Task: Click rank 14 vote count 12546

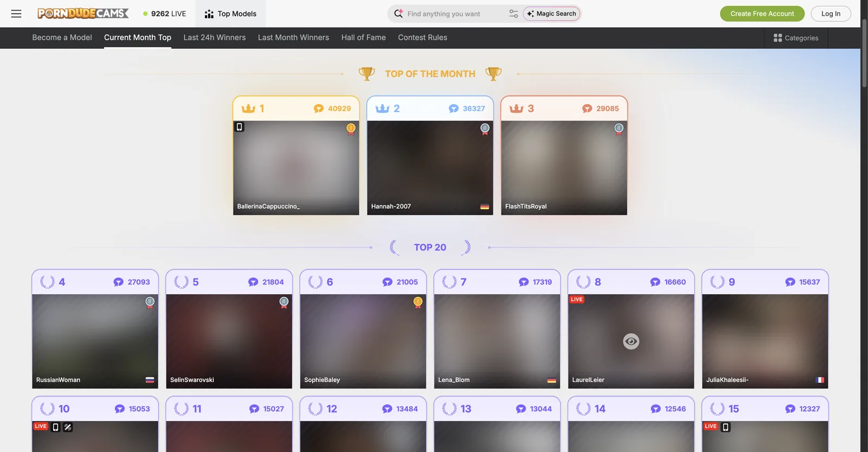Action: [x=675, y=409]
